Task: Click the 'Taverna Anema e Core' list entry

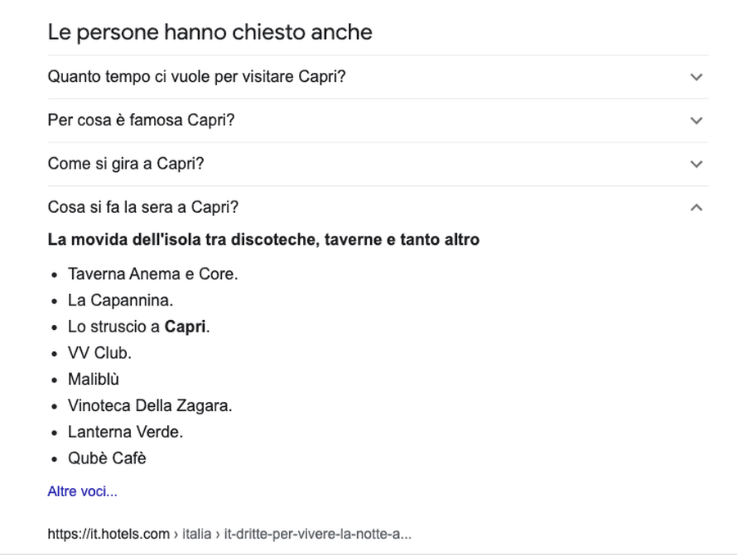Action: click(152, 274)
